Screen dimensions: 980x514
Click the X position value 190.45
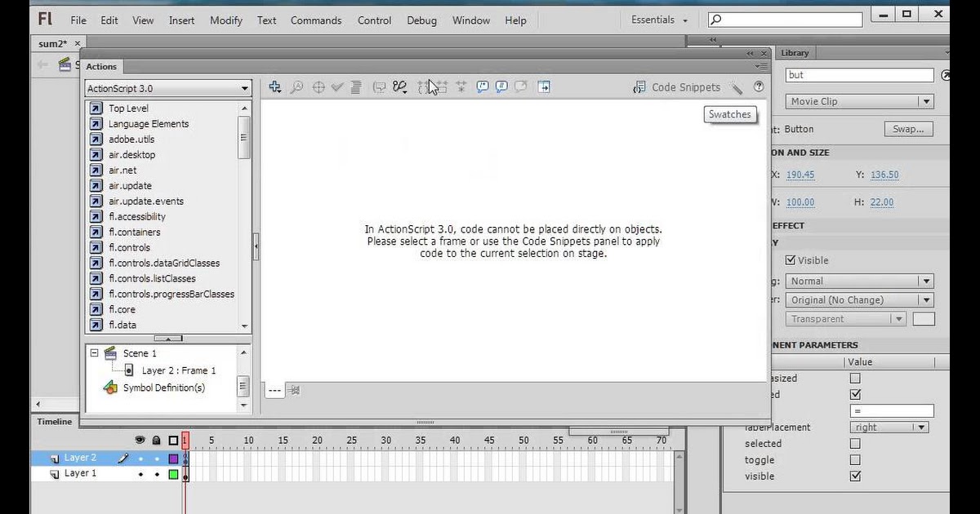[x=800, y=175]
